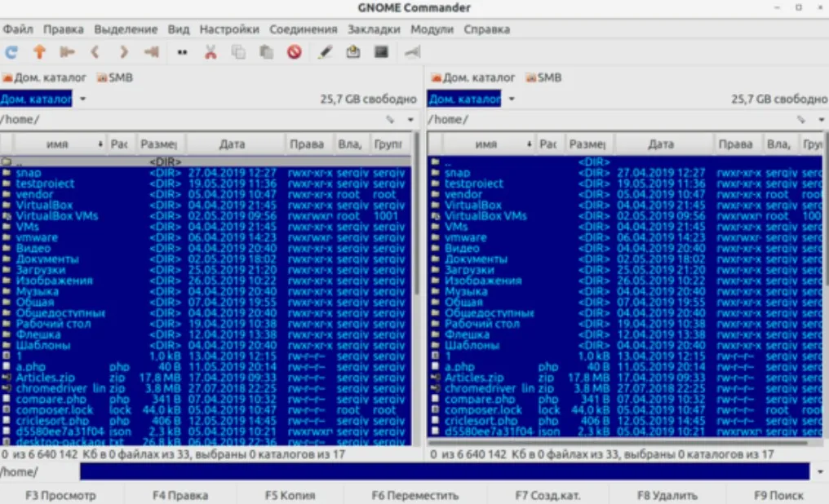The image size is (829, 504).
Task: Open the Настройки menu
Action: 229,29
